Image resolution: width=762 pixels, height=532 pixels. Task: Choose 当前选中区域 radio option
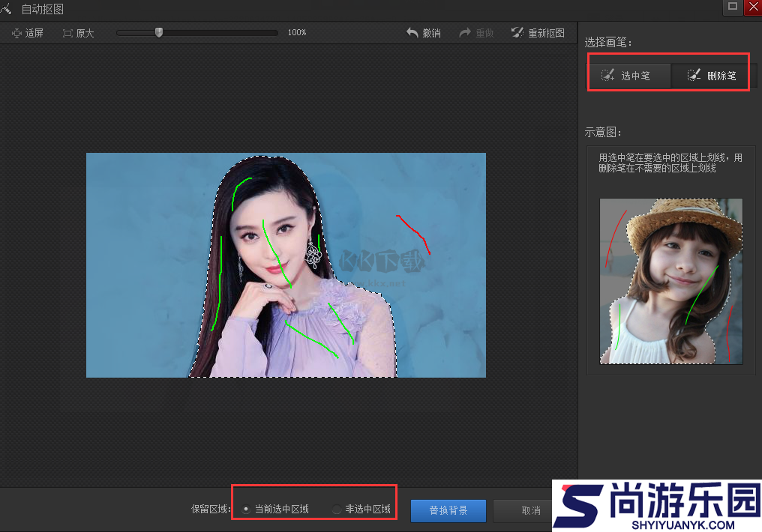pos(275,510)
